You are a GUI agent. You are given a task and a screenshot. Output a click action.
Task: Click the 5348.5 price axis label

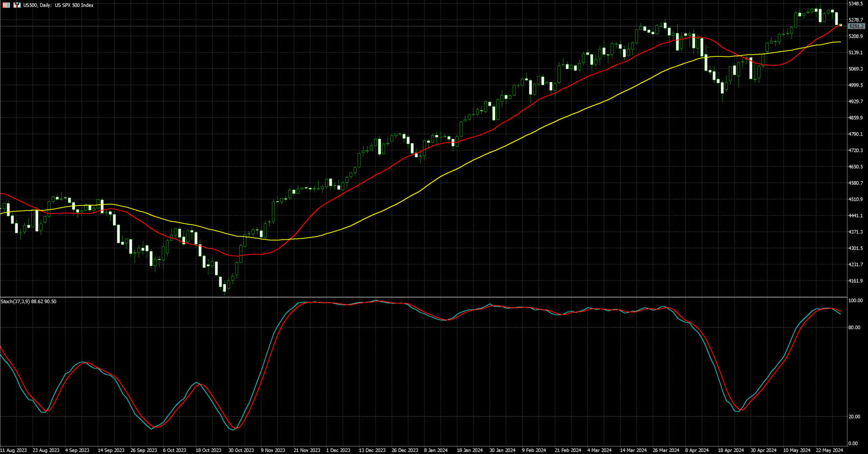(x=855, y=4)
